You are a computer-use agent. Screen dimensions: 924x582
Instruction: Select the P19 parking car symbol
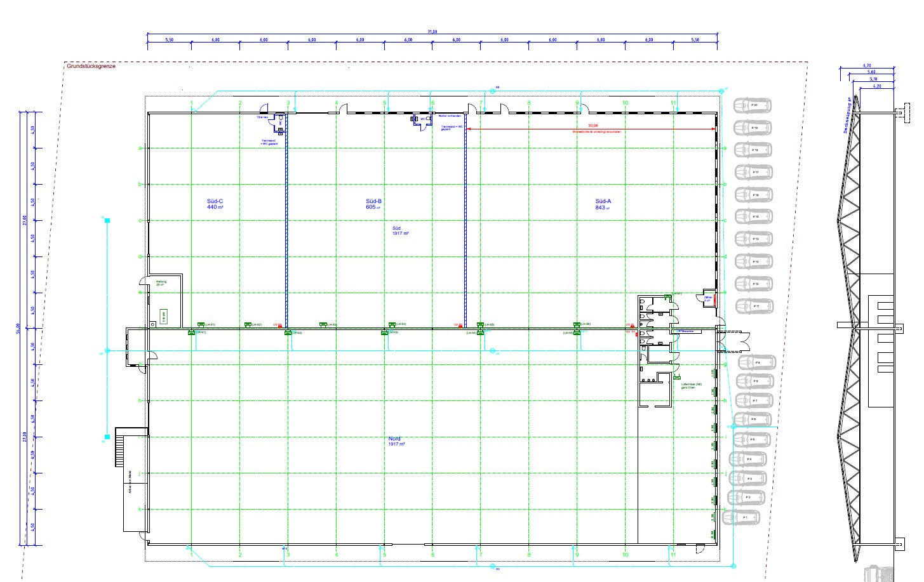(x=753, y=128)
